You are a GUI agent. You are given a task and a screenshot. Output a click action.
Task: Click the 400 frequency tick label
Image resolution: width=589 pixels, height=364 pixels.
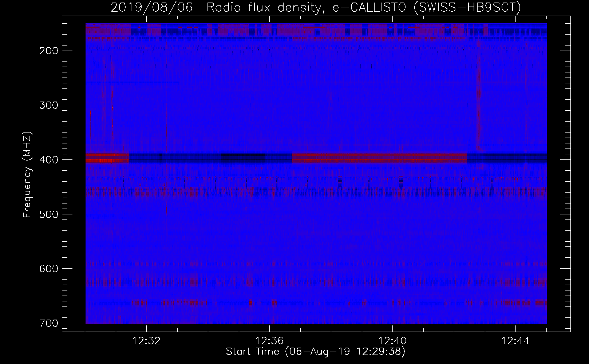pos(48,160)
